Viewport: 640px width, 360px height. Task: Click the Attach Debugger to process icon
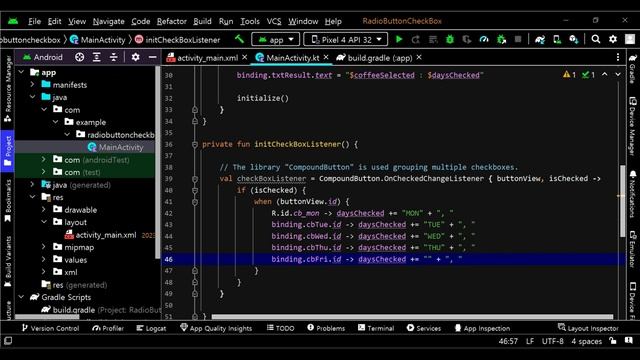click(x=501, y=39)
